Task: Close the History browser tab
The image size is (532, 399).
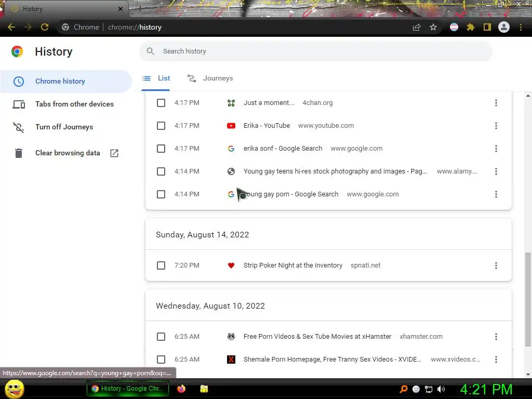Action: click(121, 9)
